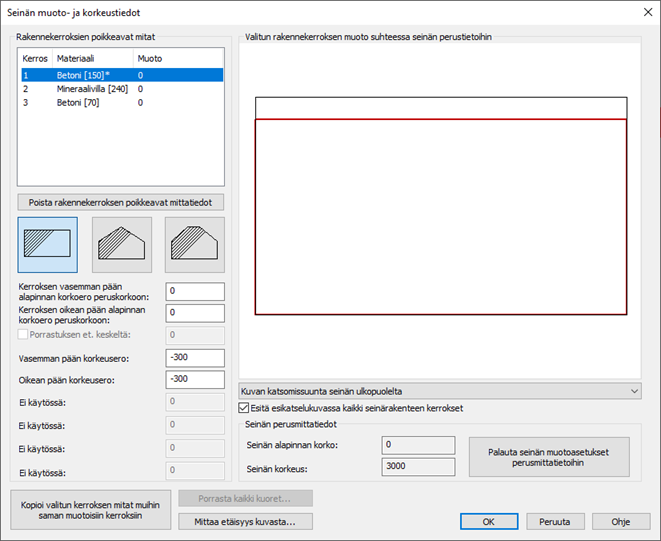Open the 'Kuvan katsomissuunta seinän ulkopuolelta' dropdown
The height and width of the screenshot is (541, 661).
[440, 390]
